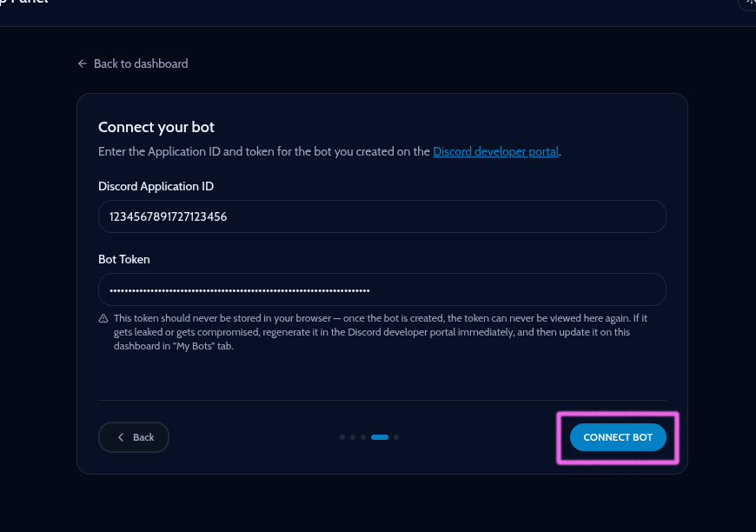Click the token warning message text

381,332
